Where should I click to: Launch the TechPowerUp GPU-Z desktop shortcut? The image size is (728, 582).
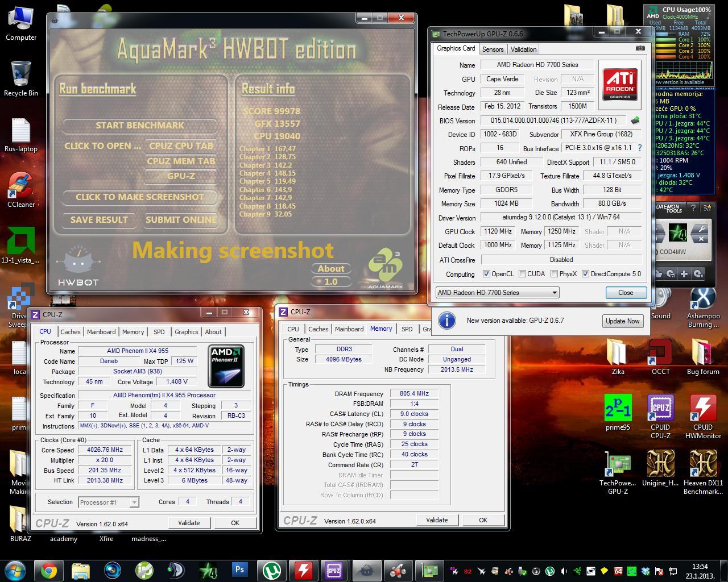tap(618, 472)
